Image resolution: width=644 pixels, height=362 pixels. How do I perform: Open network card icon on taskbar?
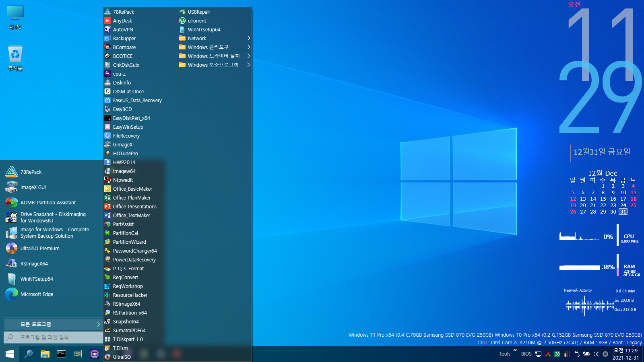[78, 354]
